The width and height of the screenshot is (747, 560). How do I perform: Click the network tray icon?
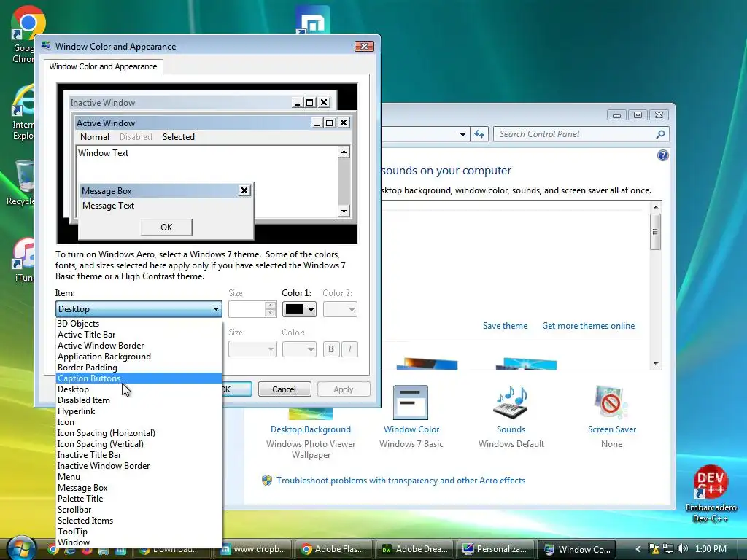(668, 549)
